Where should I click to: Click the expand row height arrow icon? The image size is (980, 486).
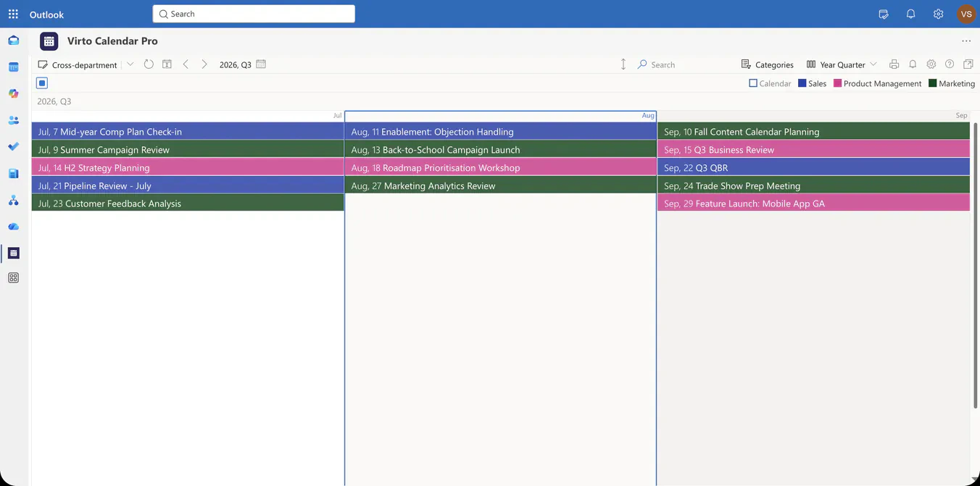(623, 64)
